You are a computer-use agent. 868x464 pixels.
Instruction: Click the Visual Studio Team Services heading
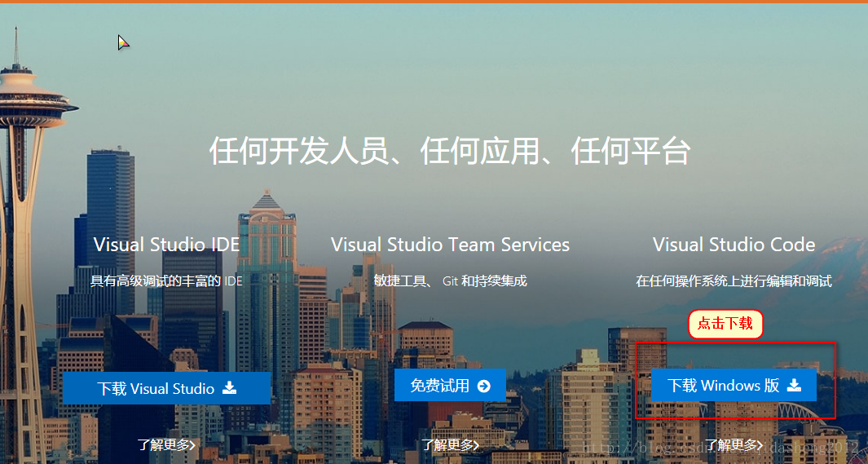[450, 244]
